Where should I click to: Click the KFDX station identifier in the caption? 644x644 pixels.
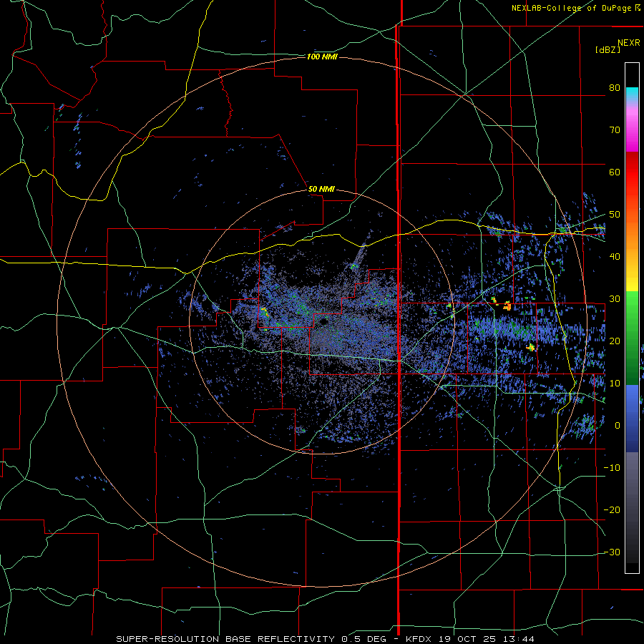tap(419, 639)
